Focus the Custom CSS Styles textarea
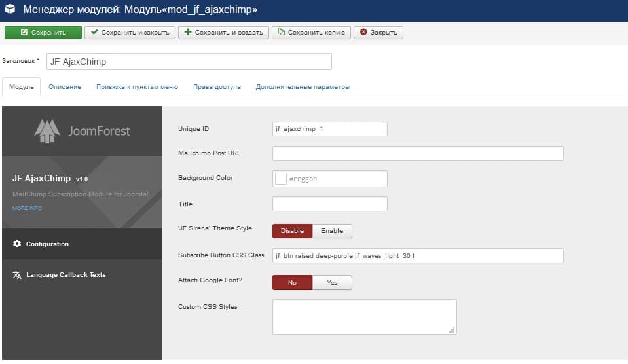 365,317
